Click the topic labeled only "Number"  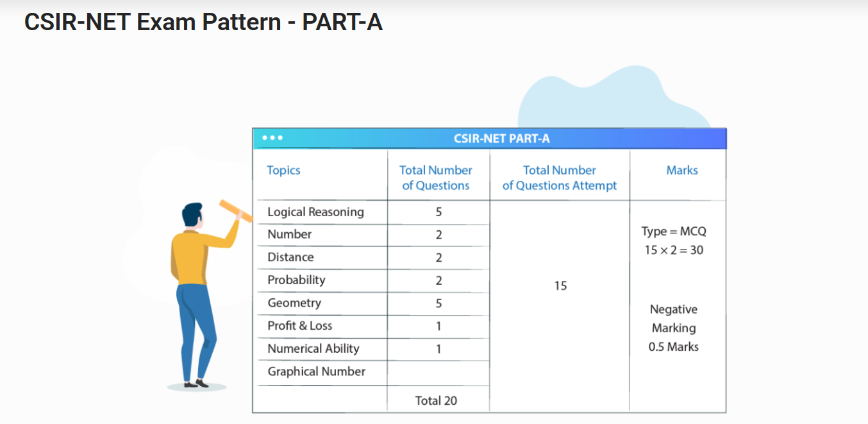coord(290,234)
